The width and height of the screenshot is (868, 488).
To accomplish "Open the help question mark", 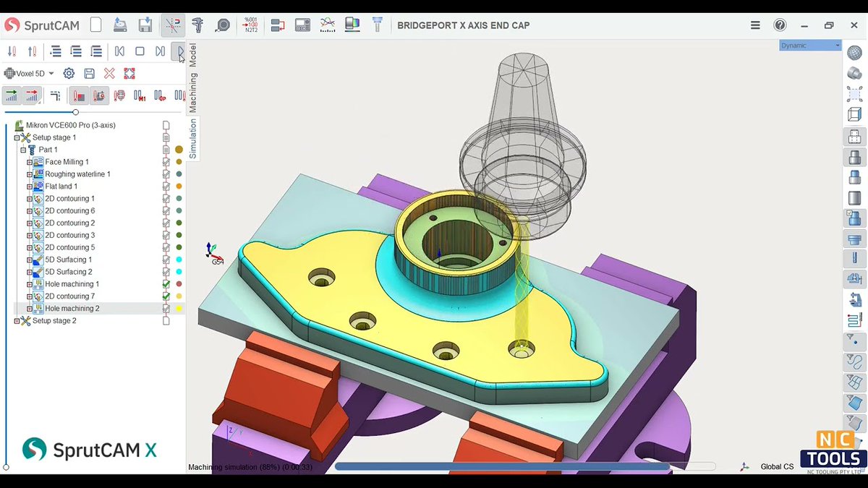I will click(780, 25).
